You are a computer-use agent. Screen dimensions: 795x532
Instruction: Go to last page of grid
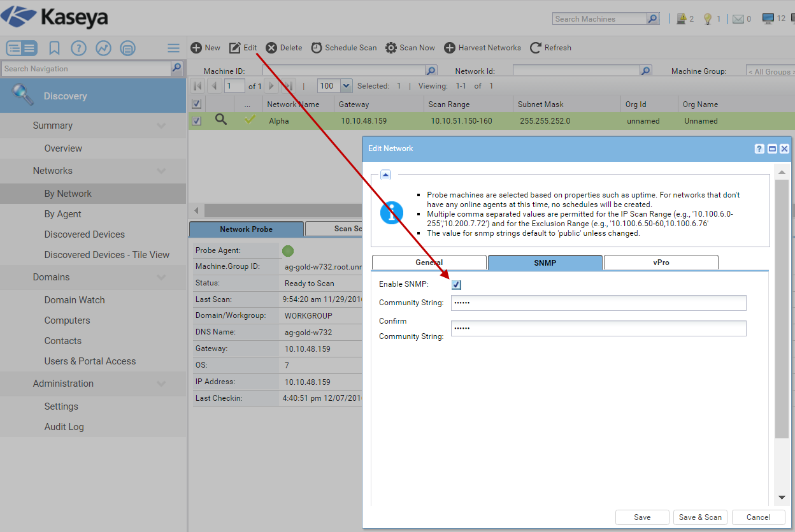(x=289, y=85)
